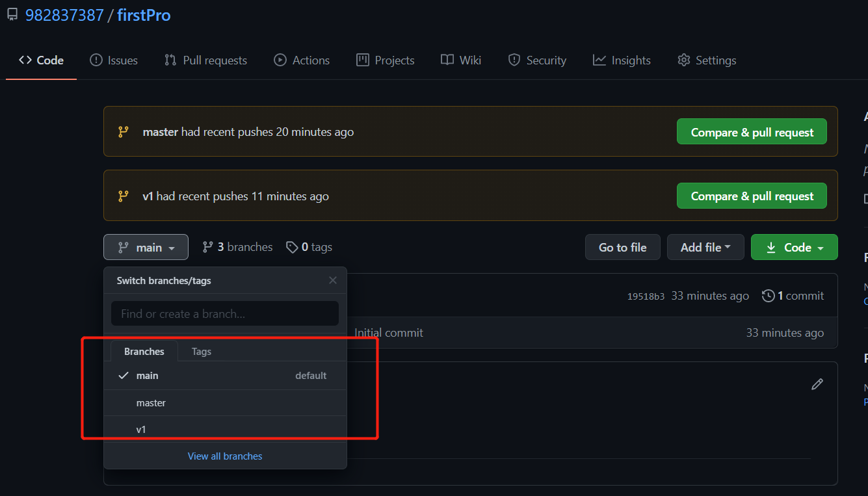View the 3 branches link
Screen dimensions: 868x496
(237, 247)
